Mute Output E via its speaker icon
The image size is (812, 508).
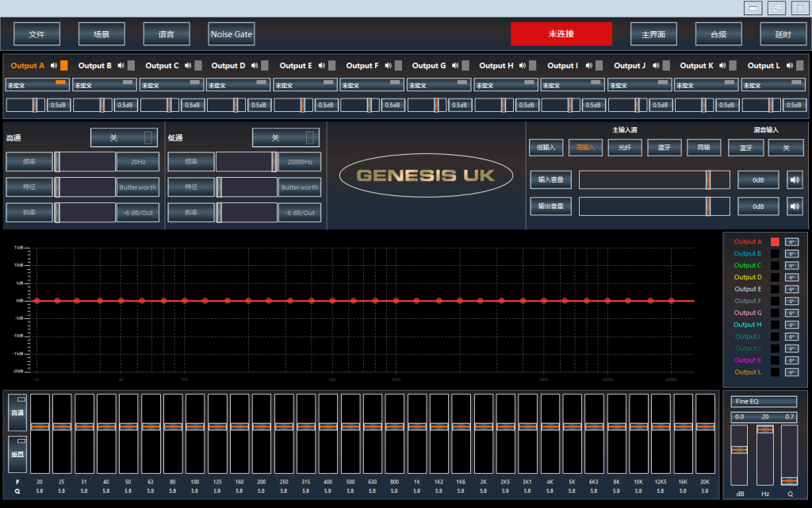click(322, 65)
